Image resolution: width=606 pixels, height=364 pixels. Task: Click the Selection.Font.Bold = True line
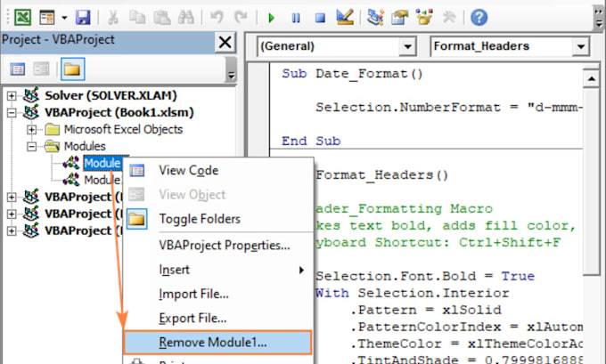(425, 276)
